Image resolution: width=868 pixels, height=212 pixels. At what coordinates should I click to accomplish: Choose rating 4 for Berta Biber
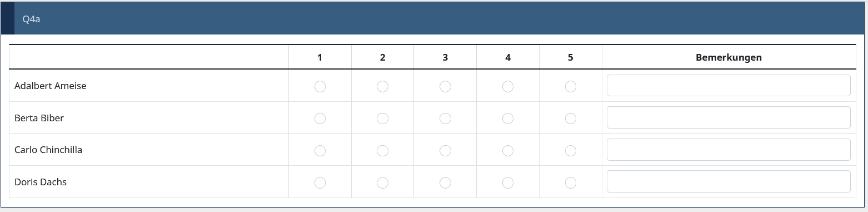(x=508, y=119)
